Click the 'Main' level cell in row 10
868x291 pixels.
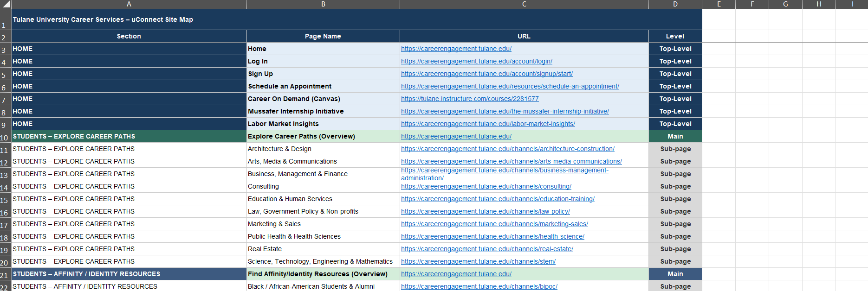coord(675,136)
